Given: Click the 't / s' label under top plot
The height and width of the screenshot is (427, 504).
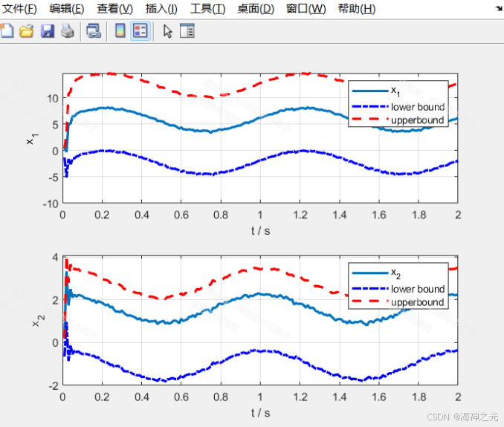Looking at the screenshot, I should point(260,230).
